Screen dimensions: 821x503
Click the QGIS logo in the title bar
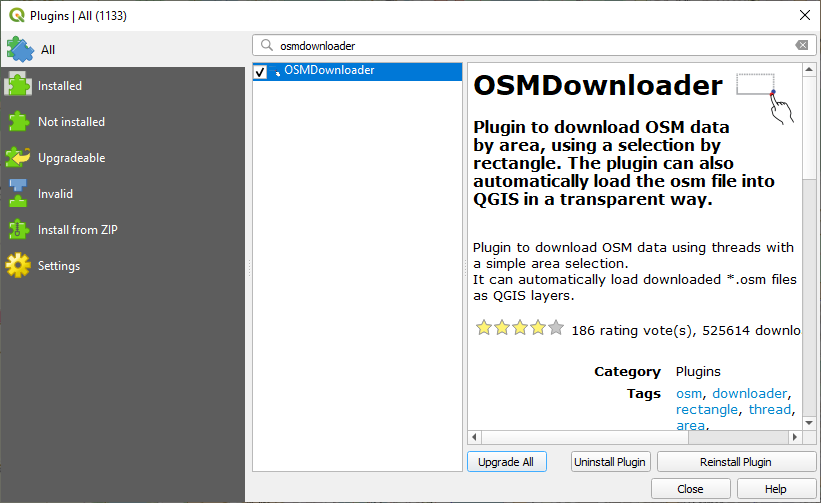17,15
